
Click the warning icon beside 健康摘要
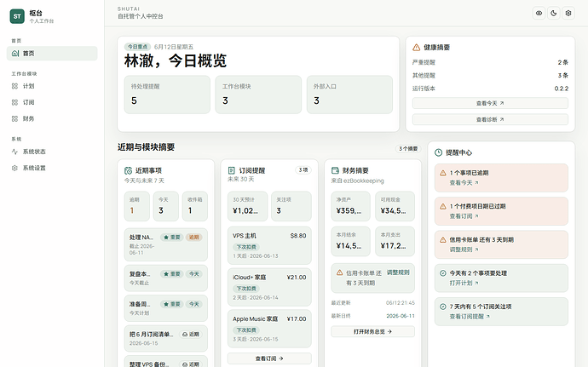[416, 47]
